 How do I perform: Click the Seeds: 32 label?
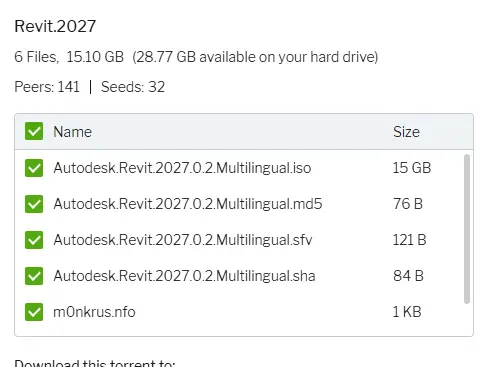[133, 87]
